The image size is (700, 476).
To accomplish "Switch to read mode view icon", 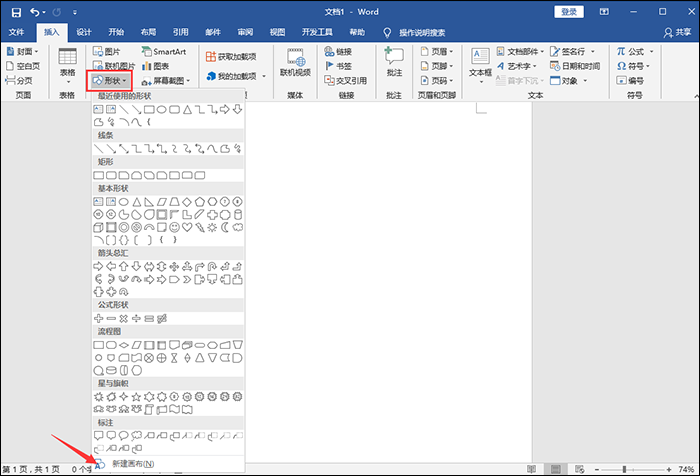I will click(531, 469).
